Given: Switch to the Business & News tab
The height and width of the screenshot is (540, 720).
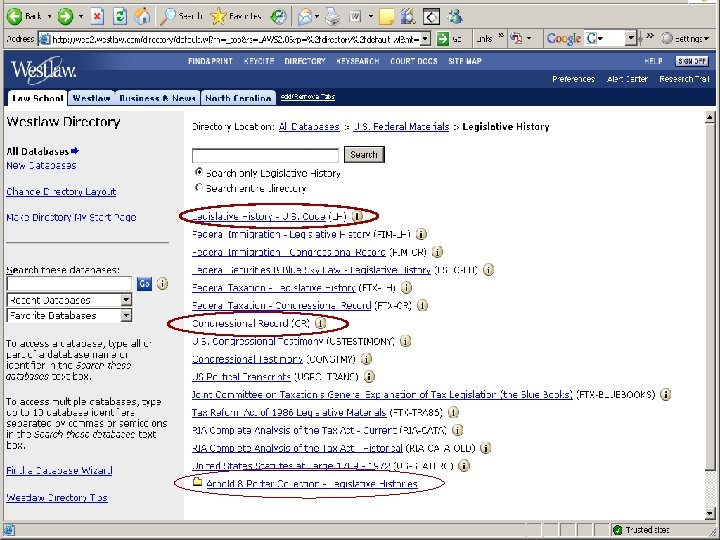Looking at the screenshot, I should [x=157, y=98].
